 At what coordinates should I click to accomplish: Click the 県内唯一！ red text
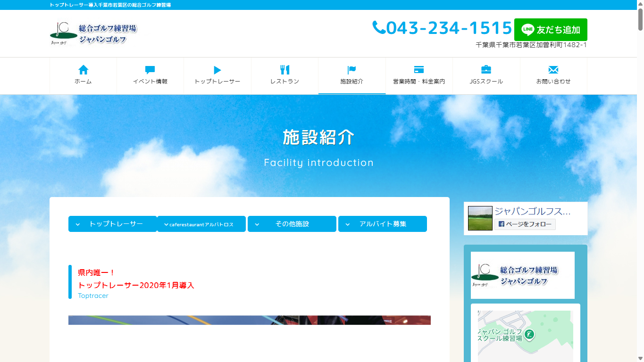click(97, 272)
